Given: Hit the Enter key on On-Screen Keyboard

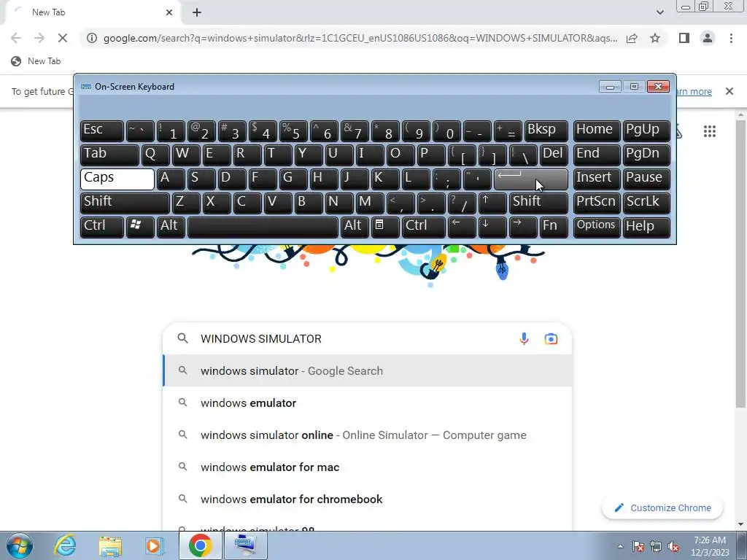Looking at the screenshot, I should coord(531,179).
